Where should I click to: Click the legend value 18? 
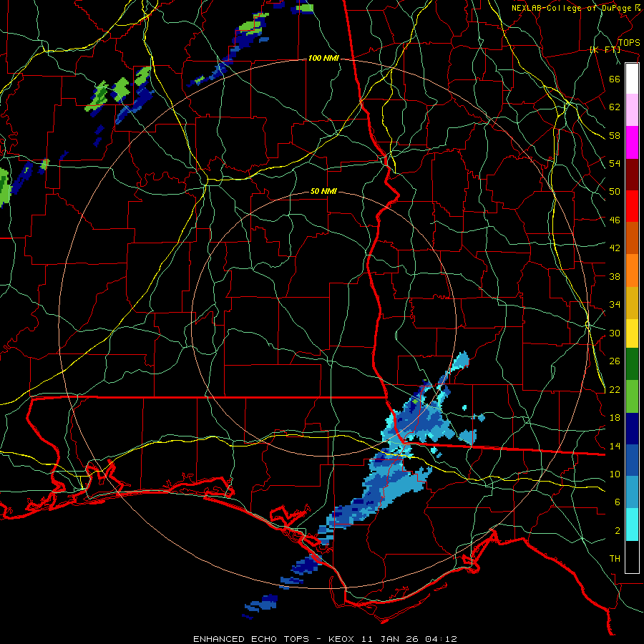[x=615, y=418]
